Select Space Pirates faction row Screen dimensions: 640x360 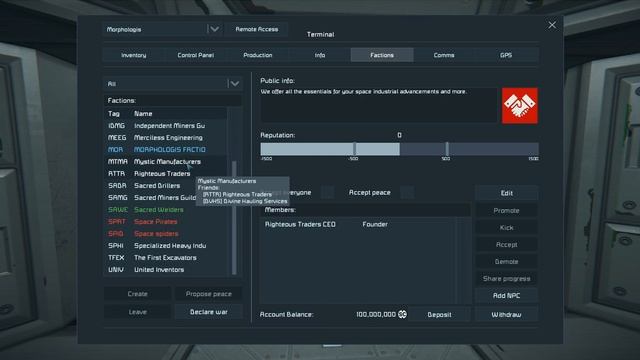click(165, 222)
